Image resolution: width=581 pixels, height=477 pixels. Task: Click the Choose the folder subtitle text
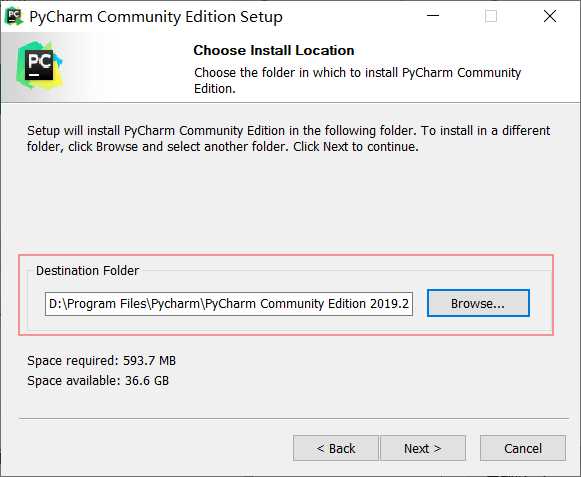357,80
